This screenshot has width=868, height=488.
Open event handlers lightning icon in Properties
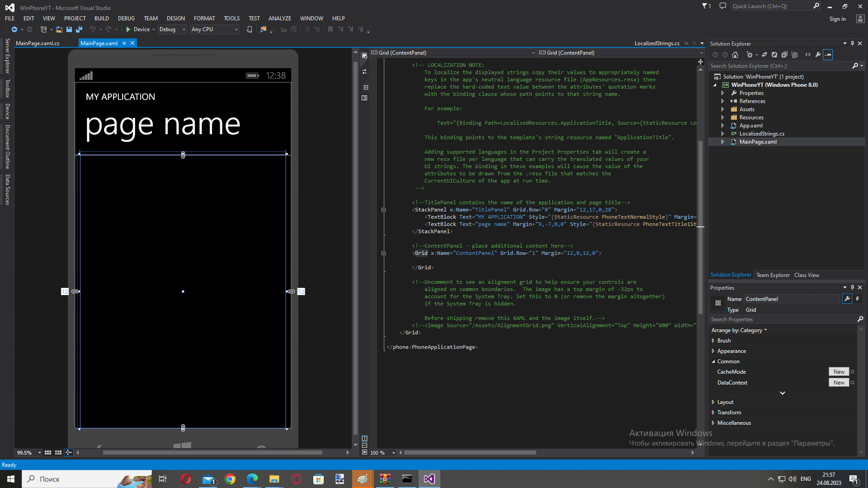(x=858, y=299)
